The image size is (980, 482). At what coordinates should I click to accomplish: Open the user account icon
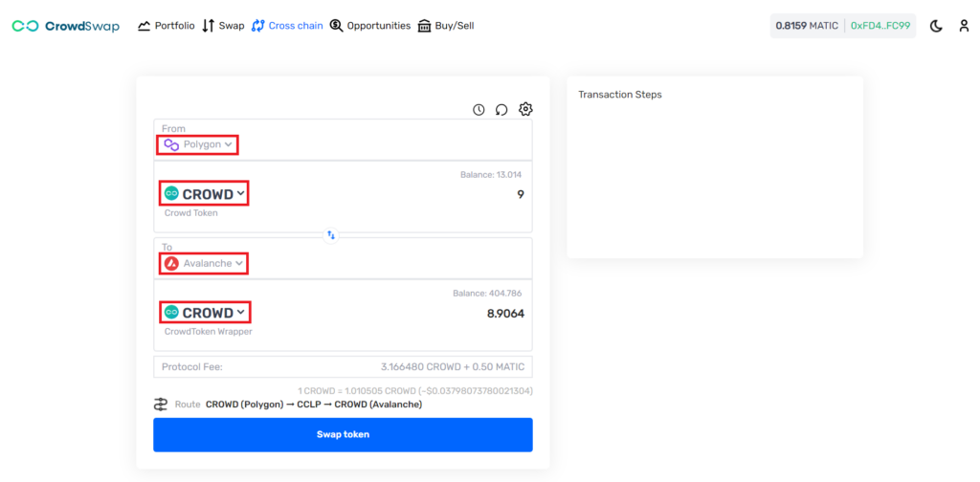coord(964,26)
